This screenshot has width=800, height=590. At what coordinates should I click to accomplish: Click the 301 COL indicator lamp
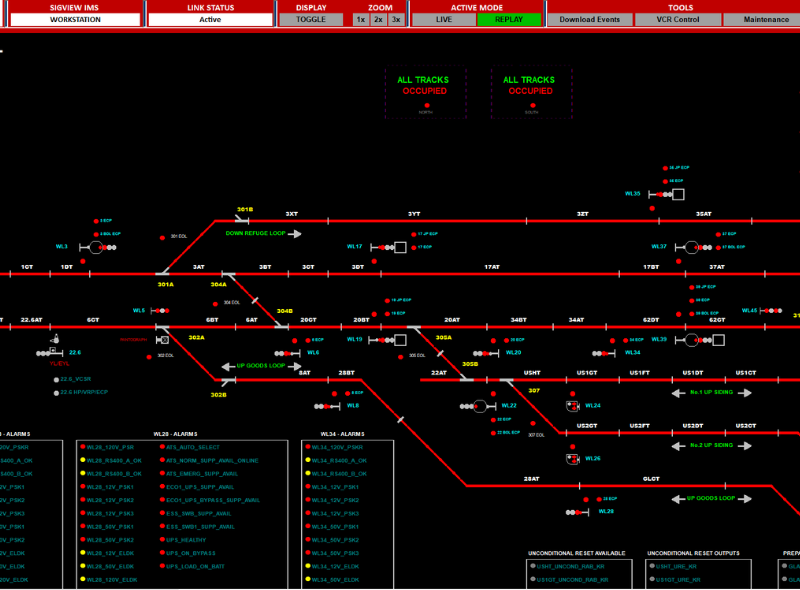coord(162,238)
